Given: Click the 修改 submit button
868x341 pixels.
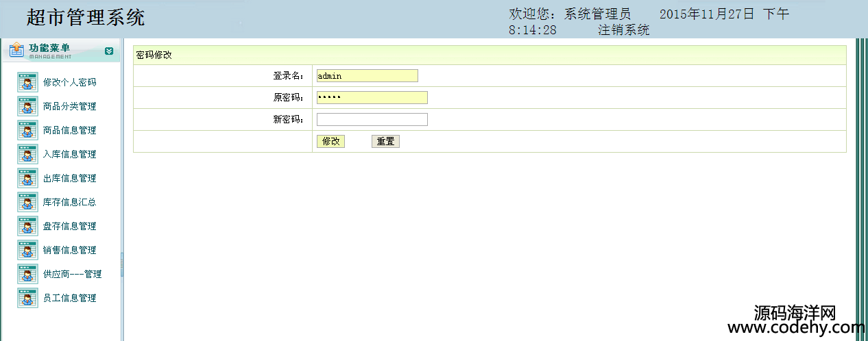Looking at the screenshot, I should tap(331, 141).
